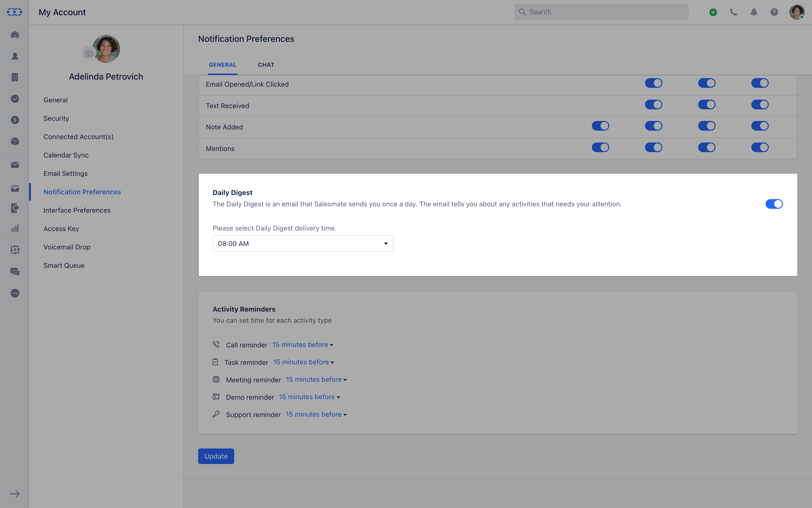Open the phone dialer icon in header
Viewport: 812px width, 508px height.
pos(733,12)
